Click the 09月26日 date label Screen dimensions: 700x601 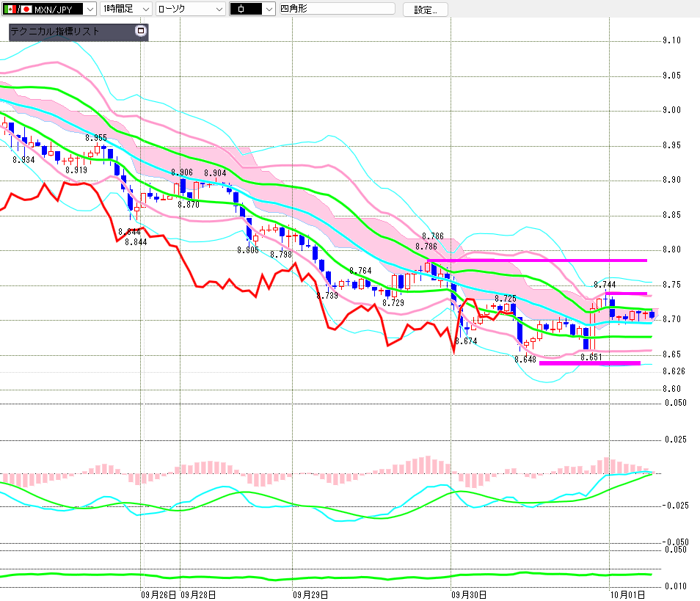pyautogui.click(x=158, y=594)
